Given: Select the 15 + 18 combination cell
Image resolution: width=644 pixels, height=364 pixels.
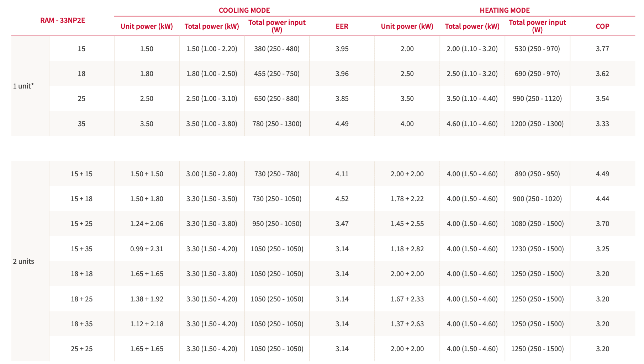Looking at the screenshot, I should click(x=81, y=199).
